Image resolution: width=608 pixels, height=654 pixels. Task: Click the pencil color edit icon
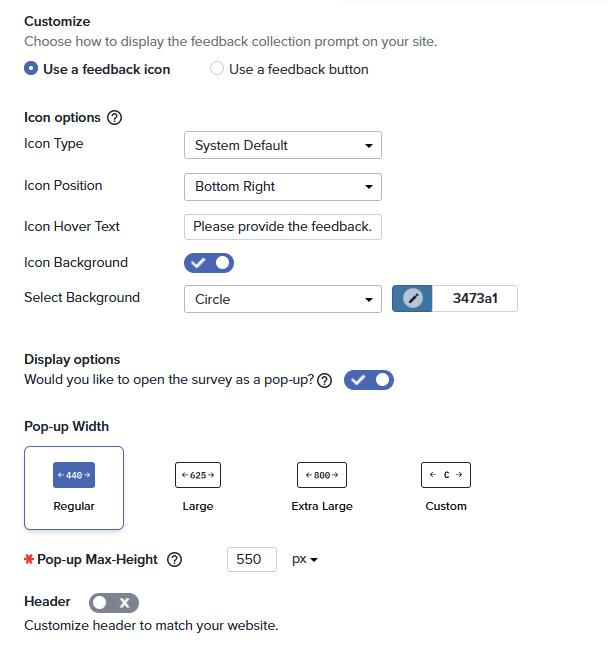point(412,298)
